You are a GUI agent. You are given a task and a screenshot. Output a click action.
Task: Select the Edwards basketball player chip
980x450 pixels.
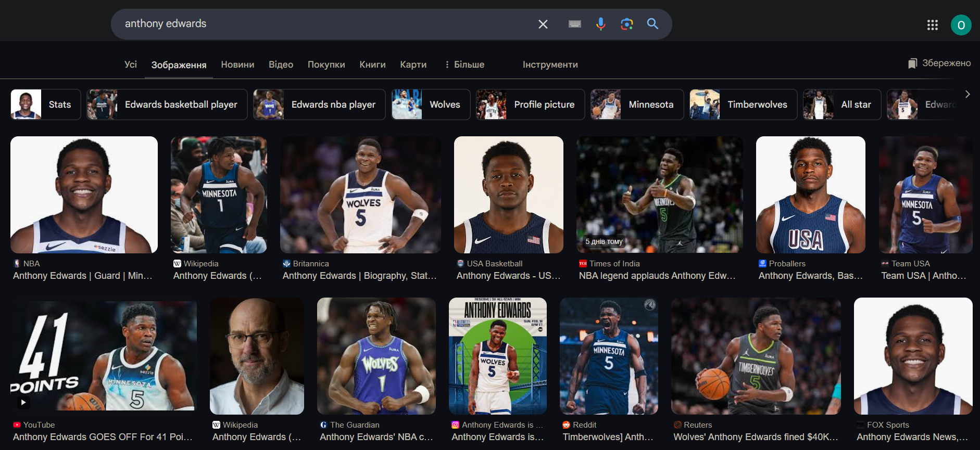[x=167, y=105]
